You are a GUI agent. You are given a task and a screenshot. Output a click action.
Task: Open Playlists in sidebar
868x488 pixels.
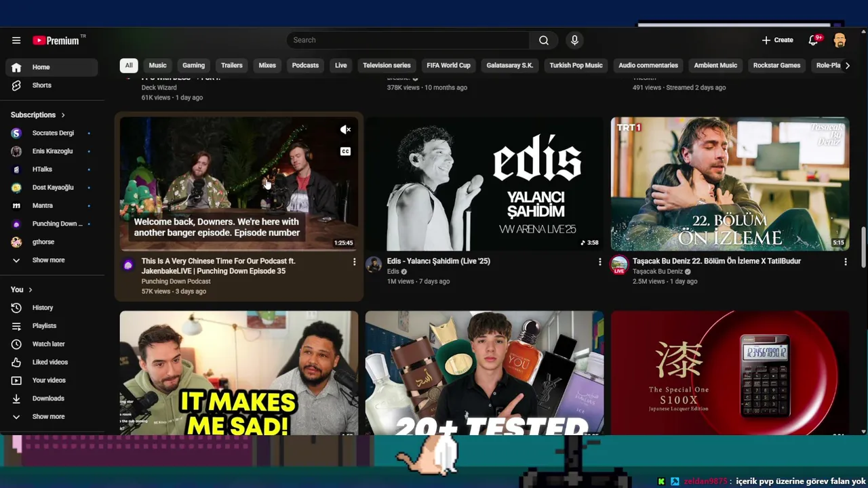pyautogui.click(x=52, y=326)
